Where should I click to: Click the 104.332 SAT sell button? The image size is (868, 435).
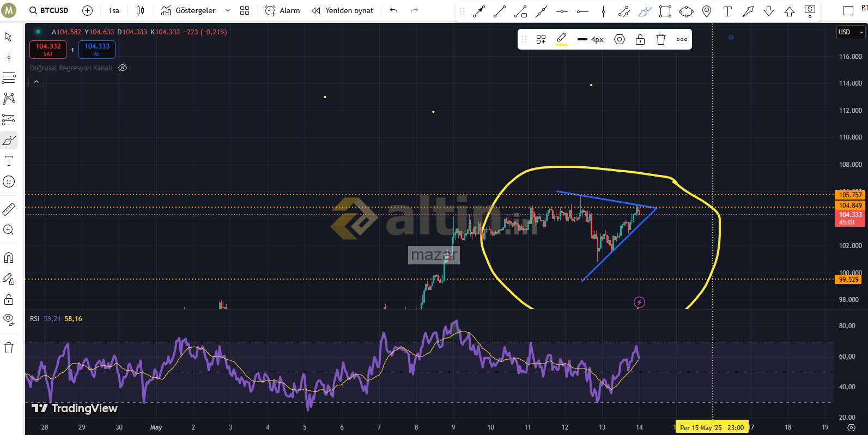[x=48, y=50]
